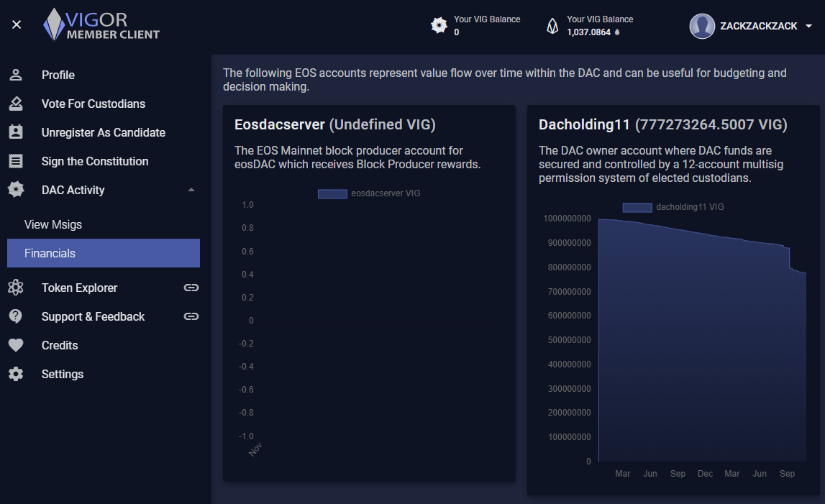Click the Vigor Member Client logo

pos(101,25)
